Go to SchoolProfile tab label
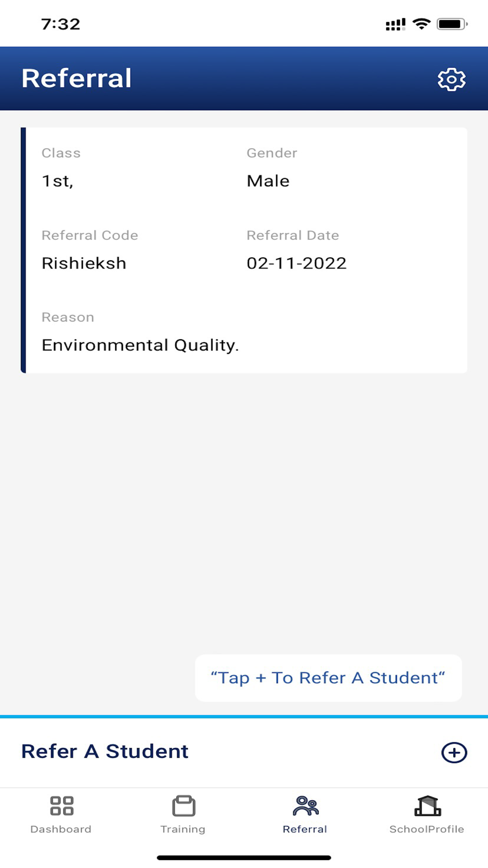This screenshot has height=868, width=488. (x=427, y=829)
